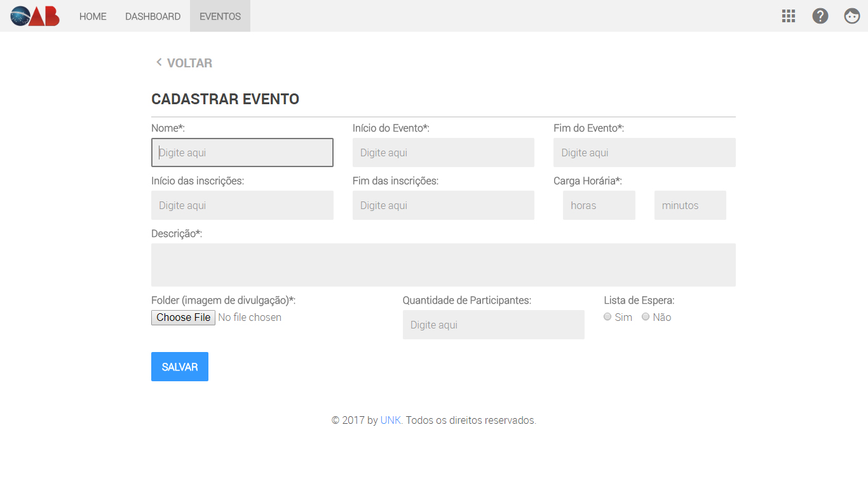Focus the horas input field
The image size is (868, 488).
(599, 205)
